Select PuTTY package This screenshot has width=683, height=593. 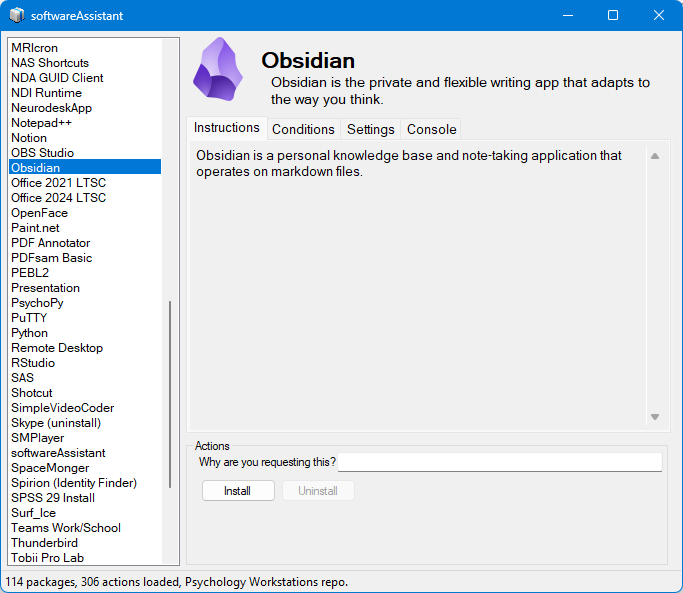85,318
